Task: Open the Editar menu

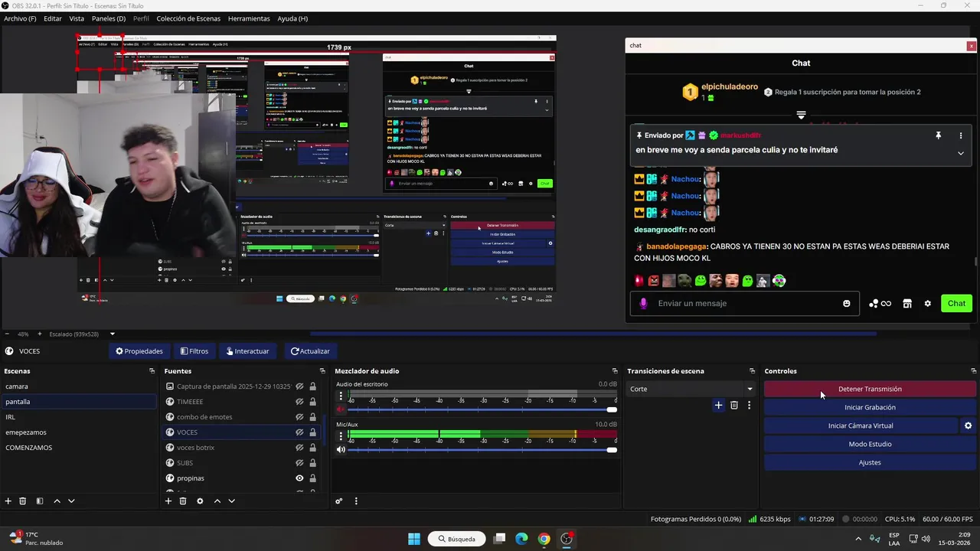Action: (x=53, y=18)
